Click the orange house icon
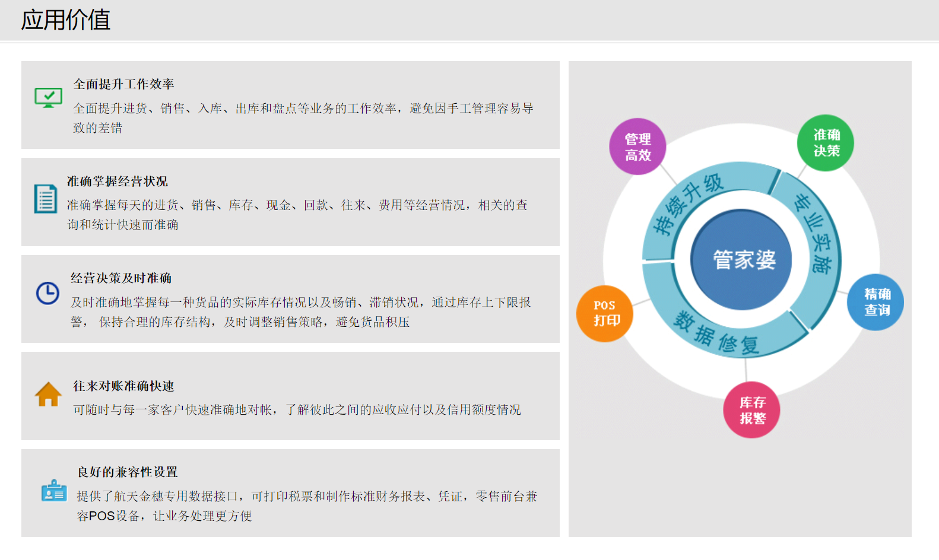This screenshot has width=939, height=560. tap(48, 394)
